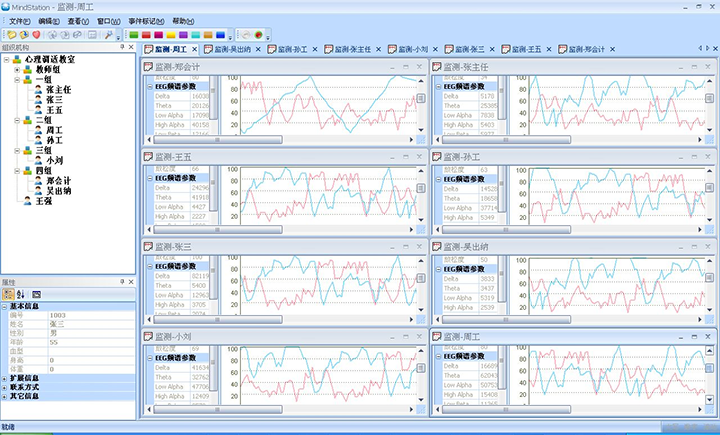The width and height of the screenshot is (720, 435).
Task: Open the 查看 menu
Action: (78, 20)
